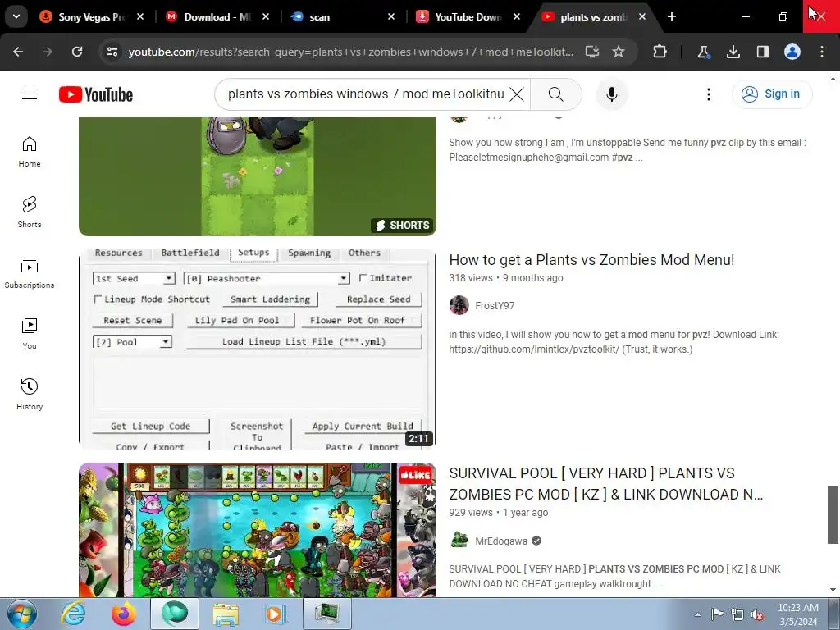This screenshot has height=630, width=840.
Task: Open a new browser tab with plus
Action: [671, 16]
